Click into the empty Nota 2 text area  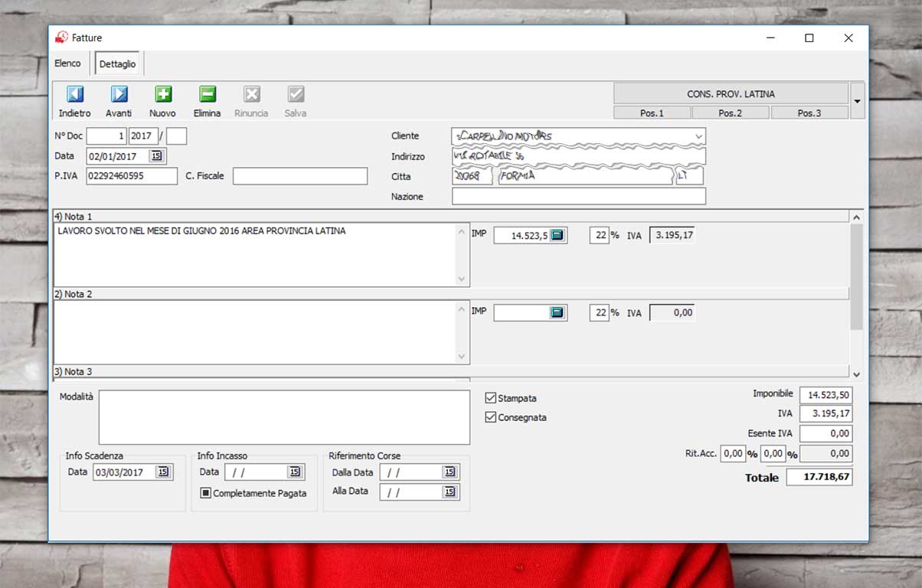point(255,332)
